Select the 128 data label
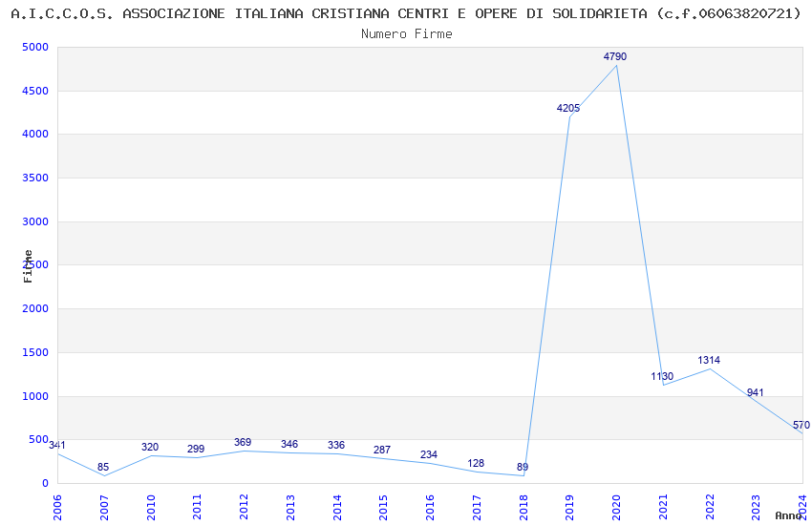 (476, 464)
